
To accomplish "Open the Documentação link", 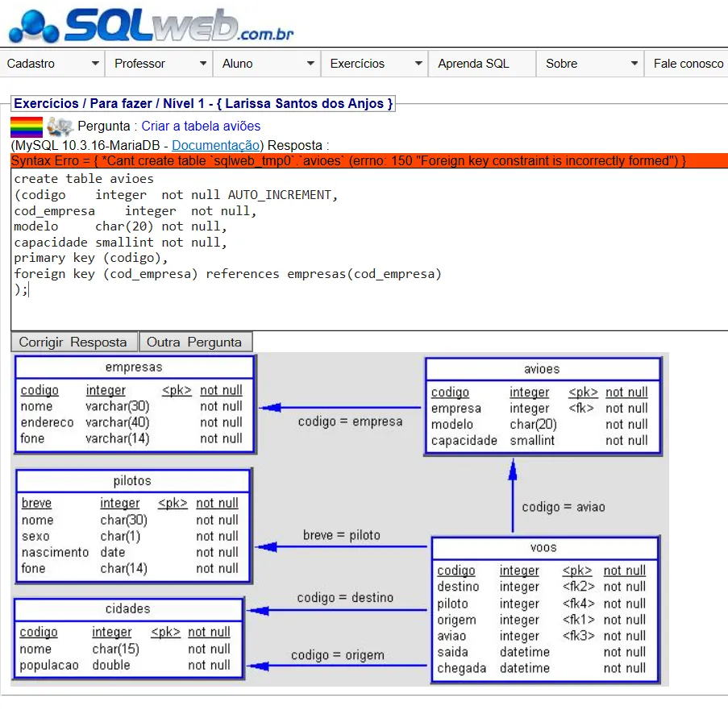I will pyautogui.click(x=215, y=146).
